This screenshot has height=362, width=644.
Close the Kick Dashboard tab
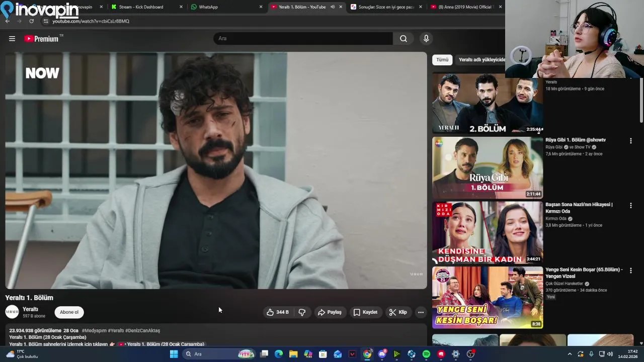181,7
